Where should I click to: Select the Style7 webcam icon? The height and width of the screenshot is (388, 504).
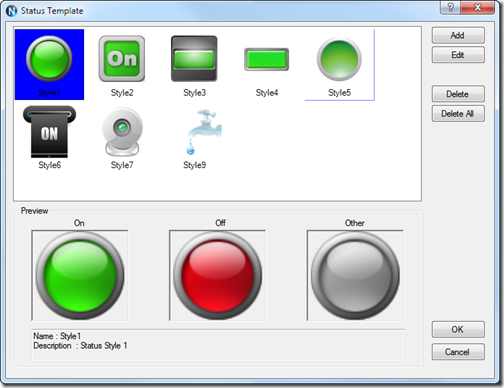point(122,132)
